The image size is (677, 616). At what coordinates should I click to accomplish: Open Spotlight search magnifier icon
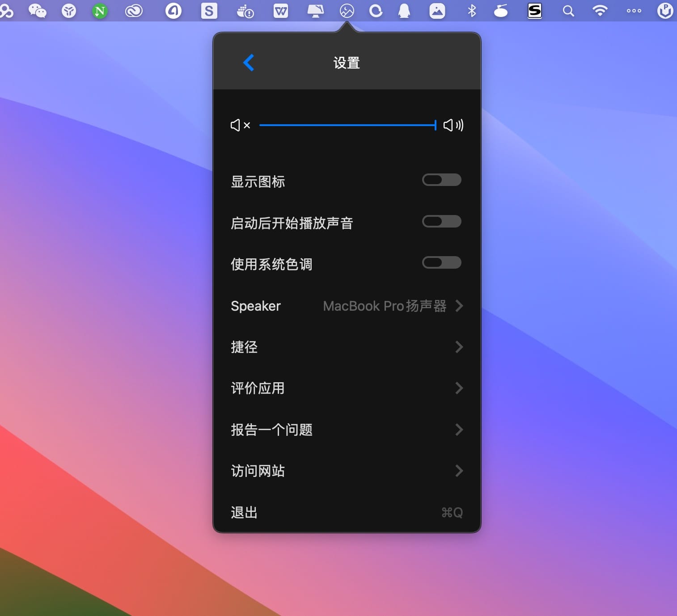point(568,11)
